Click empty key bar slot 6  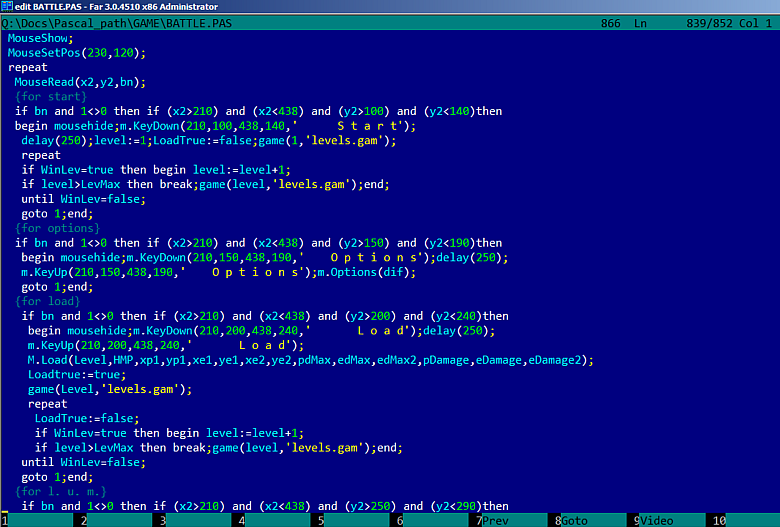(432, 521)
